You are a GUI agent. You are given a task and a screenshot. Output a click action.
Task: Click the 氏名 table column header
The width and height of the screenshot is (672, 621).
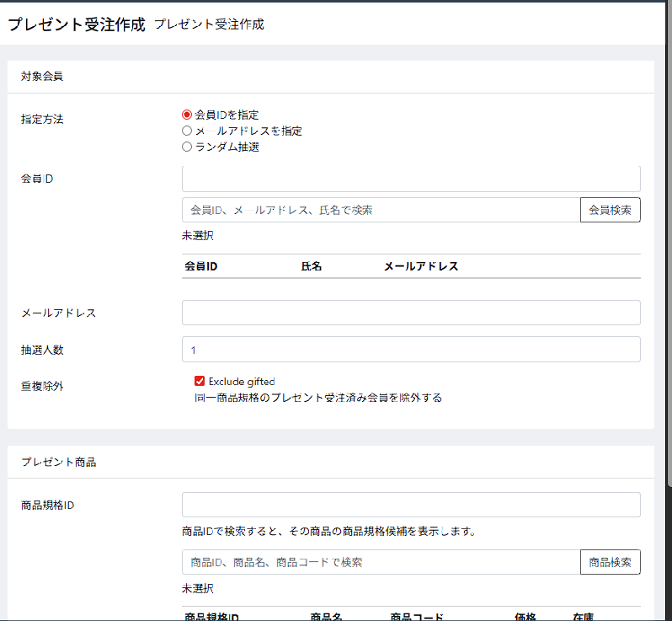click(x=311, y=266)
